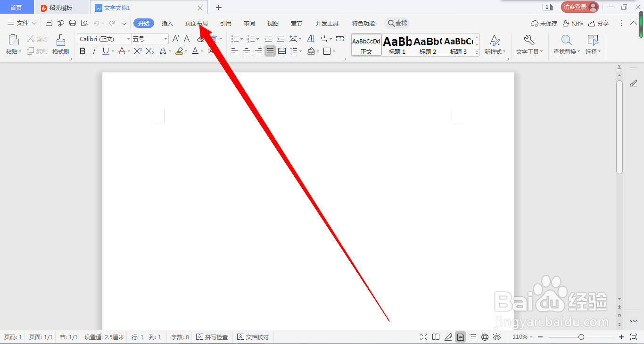The width and height of the screenshot is (644, 344).
Task: Click the 访客登录 guest login button
Action: pos(579,7)
